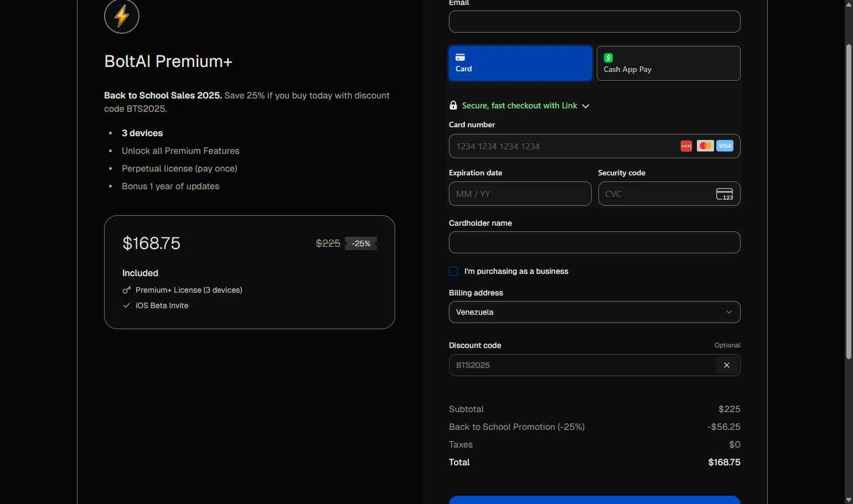Click Back to School Promotion (-25%) label
853x504 pixels.
click(x=517, y=427)
